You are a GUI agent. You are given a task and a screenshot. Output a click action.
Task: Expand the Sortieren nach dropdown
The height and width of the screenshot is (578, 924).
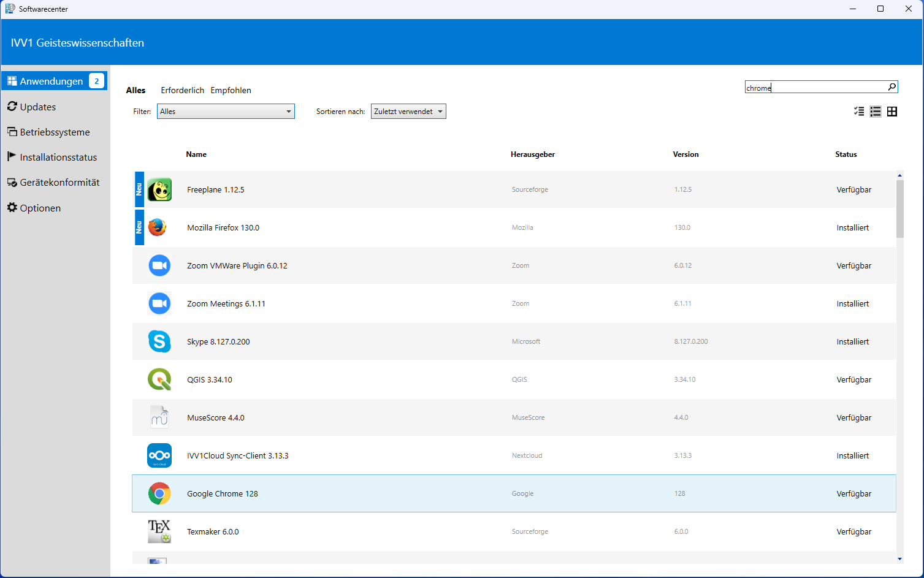(x=408, y=112)
